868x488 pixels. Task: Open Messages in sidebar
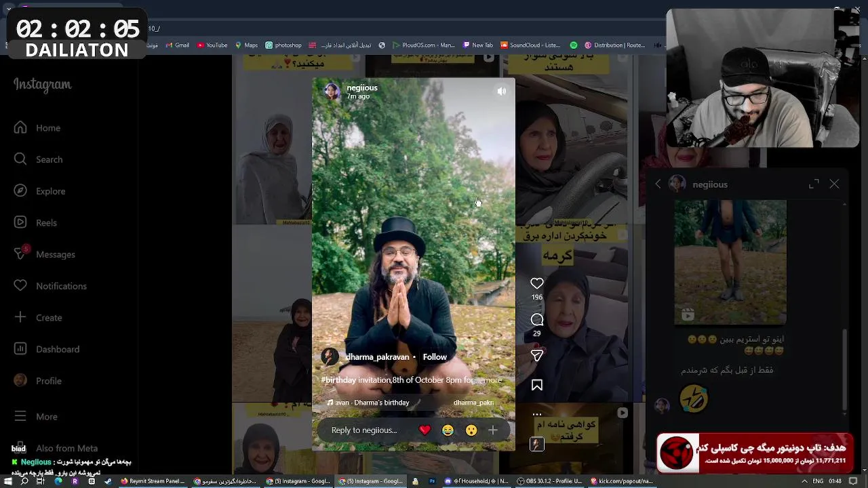[x=45, y=254]
